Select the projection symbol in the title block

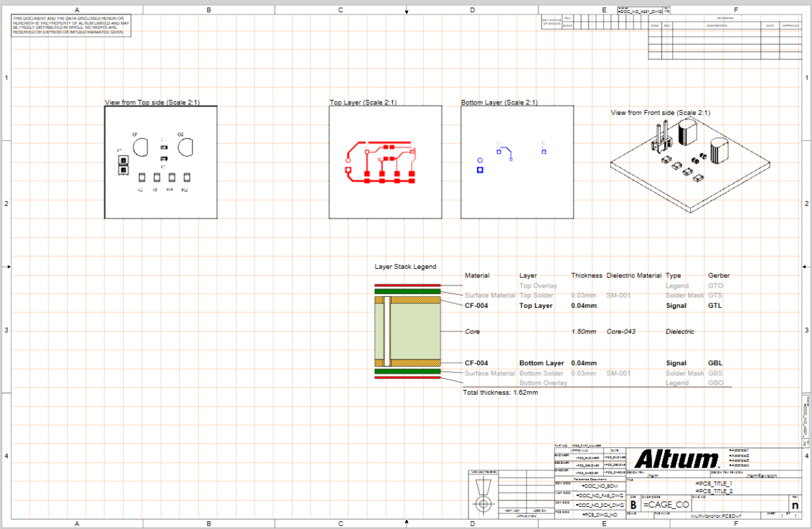[483, 494]
